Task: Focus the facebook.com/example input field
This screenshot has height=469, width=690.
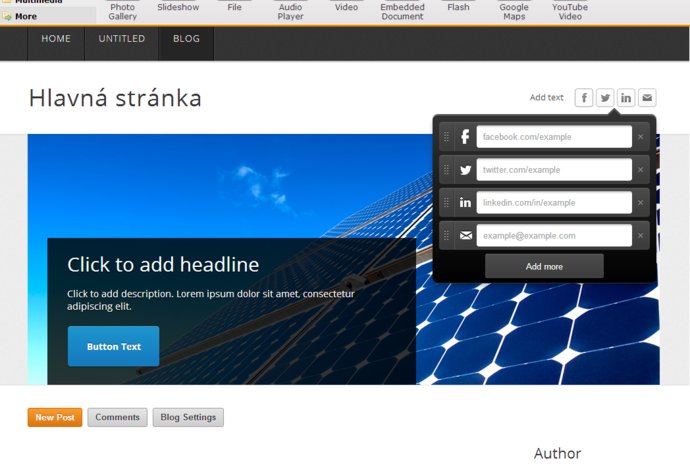Action: (x=553, y=136)
